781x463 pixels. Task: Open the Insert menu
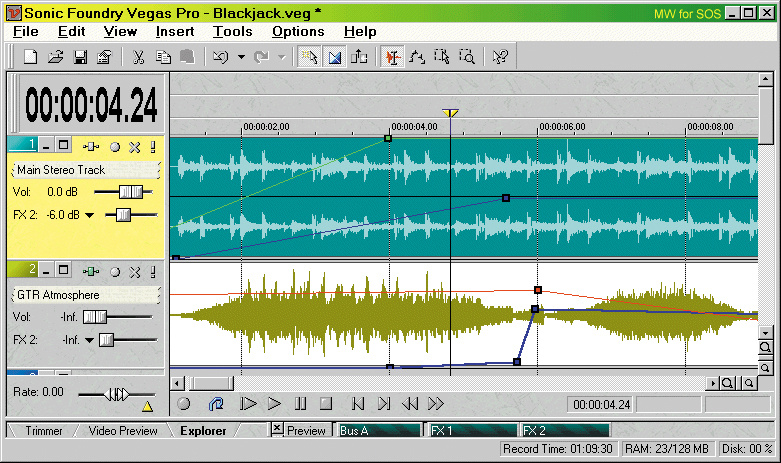click(x=175, y=32)
